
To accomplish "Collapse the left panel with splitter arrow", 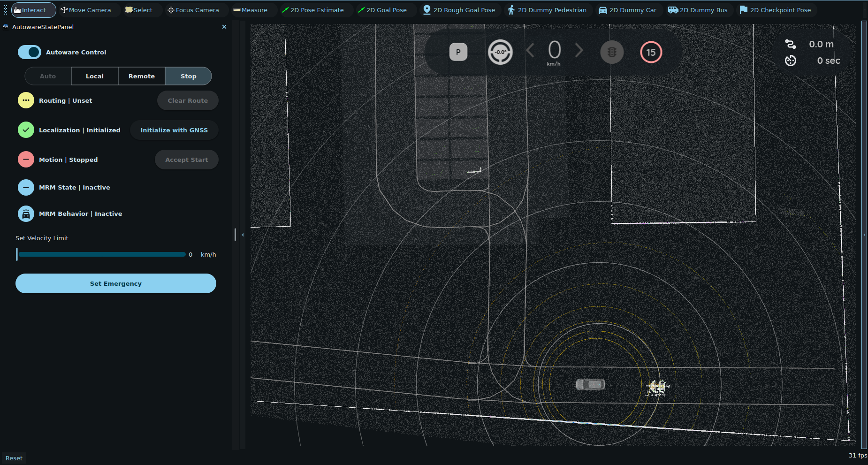I will pyautogui.click(x=243, y=235).
